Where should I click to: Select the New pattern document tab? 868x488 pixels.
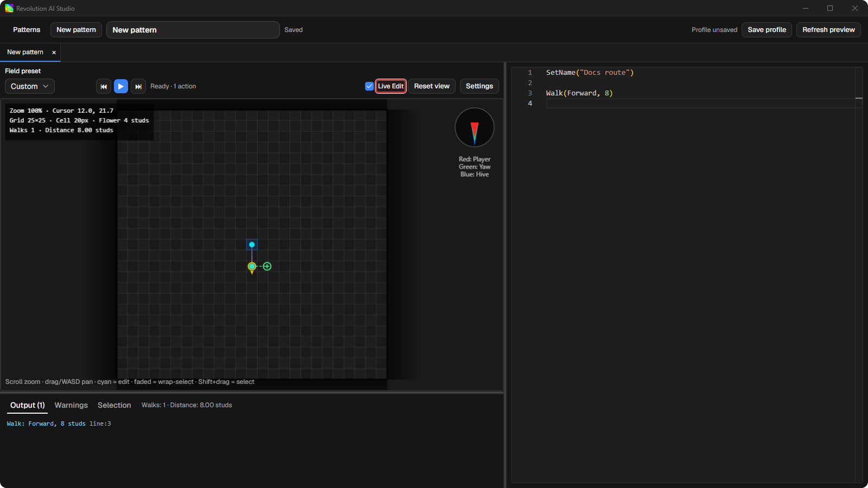[25, 52]
